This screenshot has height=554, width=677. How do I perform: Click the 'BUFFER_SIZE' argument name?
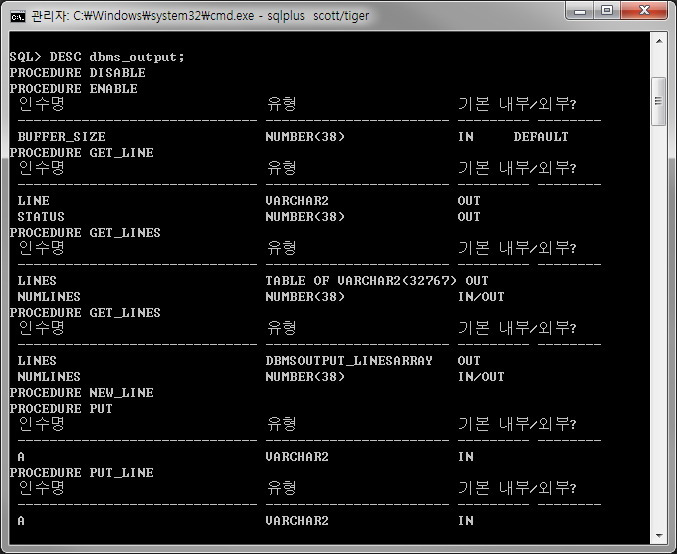(x=61, y=137)
